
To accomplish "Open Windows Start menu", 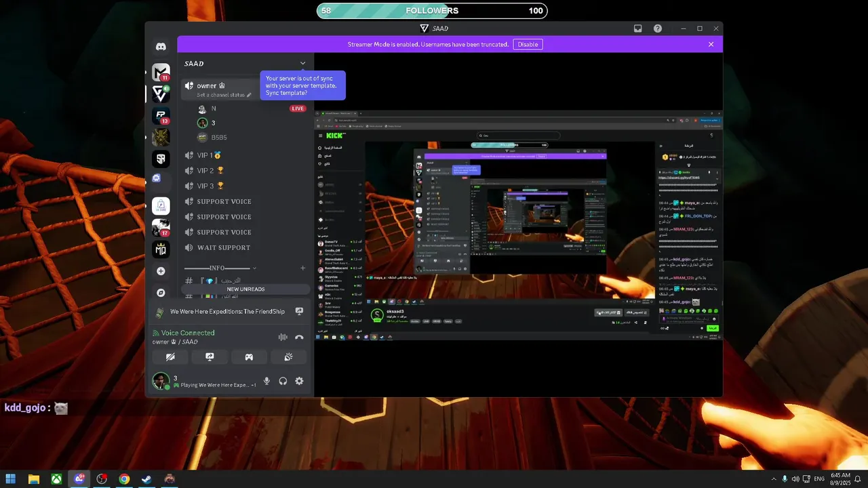I will [x=11, y=479].
